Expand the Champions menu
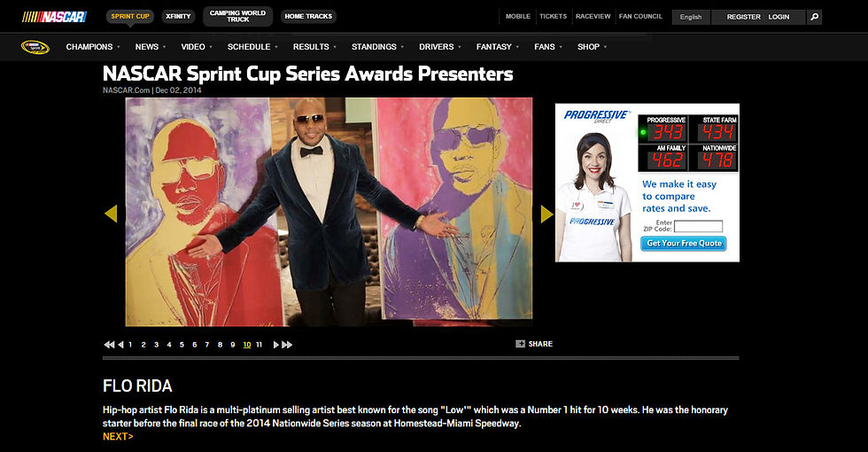The width and height of the screenshot is (868, 452). point(92,47)
